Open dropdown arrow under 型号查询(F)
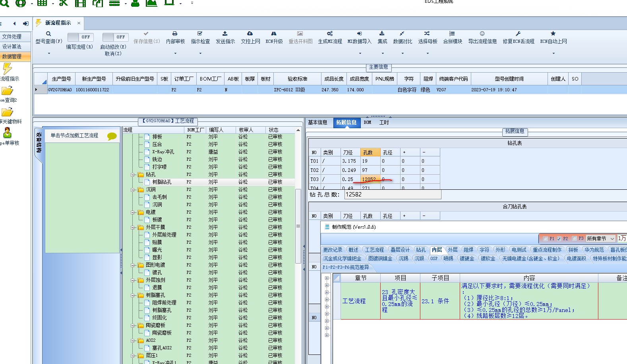 [x=49, y=53]
